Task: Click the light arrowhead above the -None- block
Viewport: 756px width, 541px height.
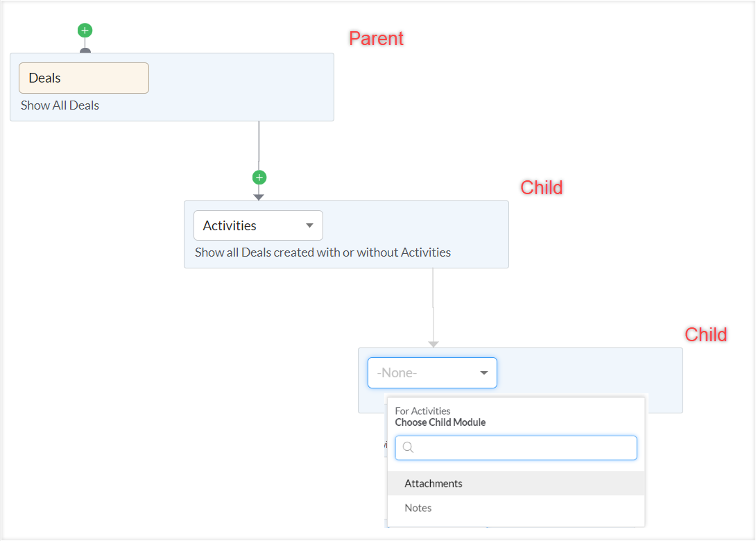Action: (x=433, y=344)
